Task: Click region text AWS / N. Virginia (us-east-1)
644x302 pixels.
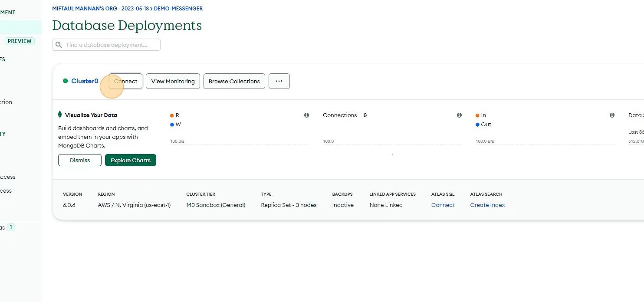Action: [134, 205]
